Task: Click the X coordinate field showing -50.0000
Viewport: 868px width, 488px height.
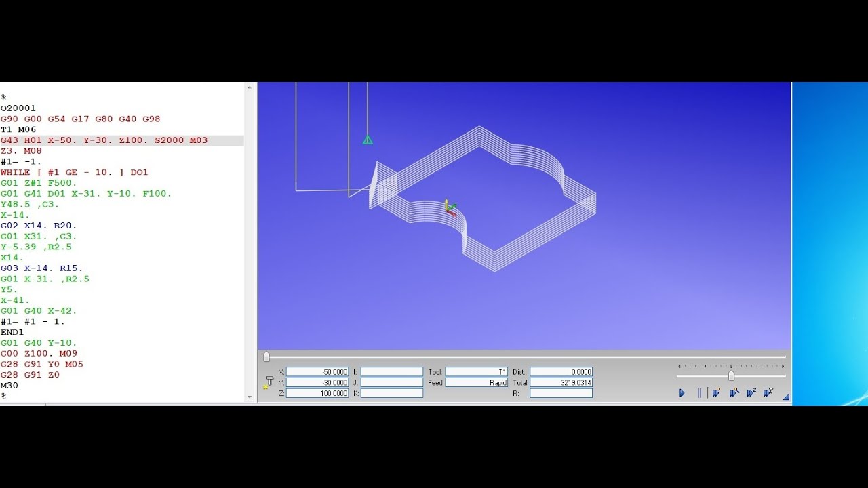Action: (317, 372)
